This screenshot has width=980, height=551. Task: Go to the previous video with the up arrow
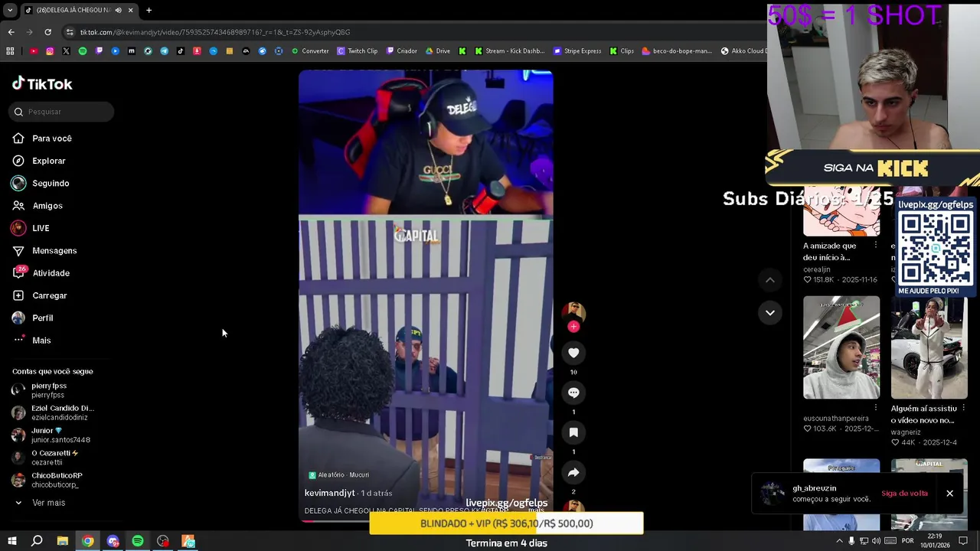[770, 280]
